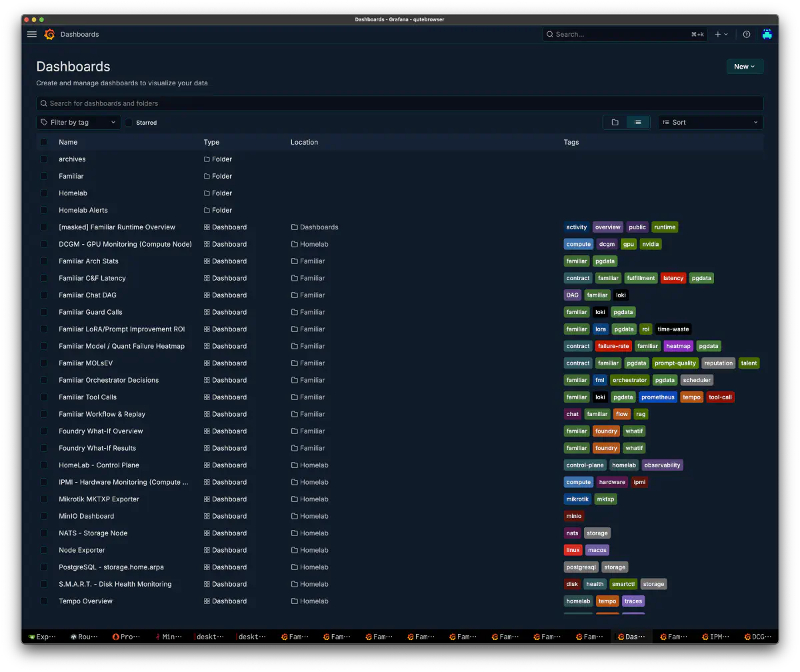
Task: Tick checkbox for Familiar Arch Stats
Action: pyautogui.click(x=44, y=261)
